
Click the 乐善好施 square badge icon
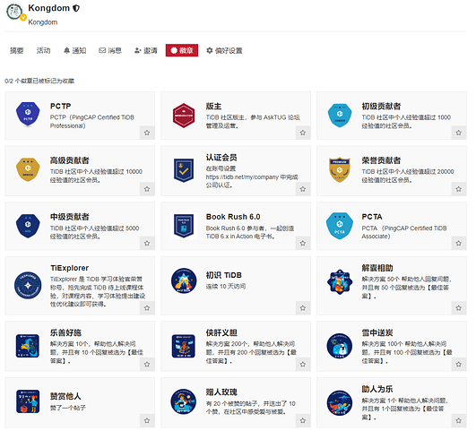pyautogui.click(x=28, y=346)
